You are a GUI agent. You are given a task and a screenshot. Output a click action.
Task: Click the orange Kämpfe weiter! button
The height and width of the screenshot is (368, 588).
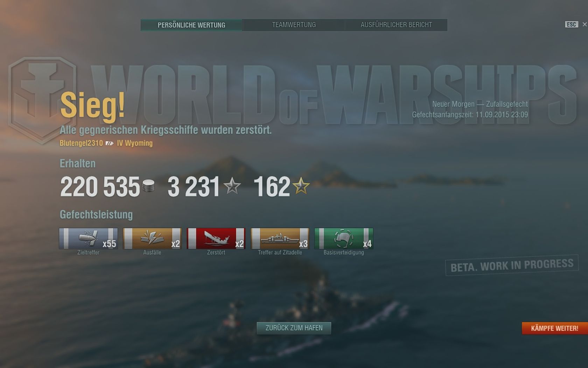pyautogui.click(x=555, y=328)
